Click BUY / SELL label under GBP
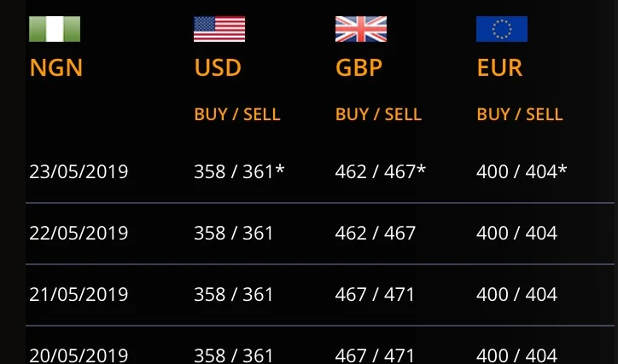This screenshot has height=364, width=618. [378, 114]
